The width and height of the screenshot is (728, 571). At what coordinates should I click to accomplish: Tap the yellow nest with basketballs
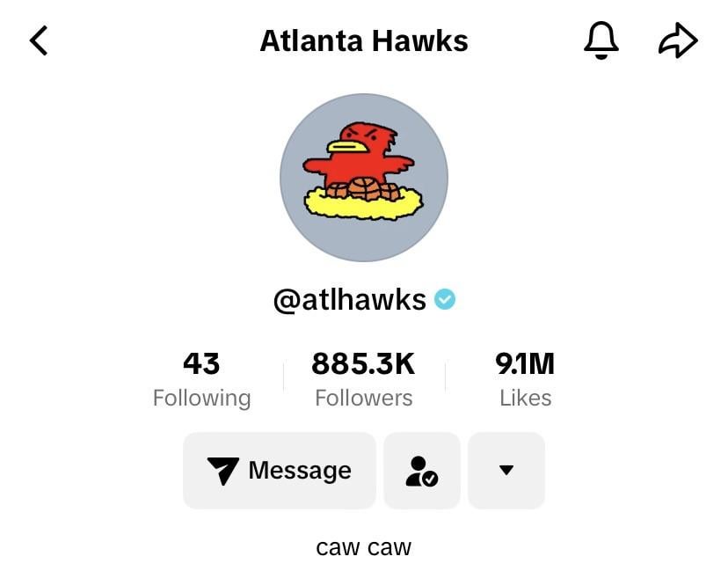point(363,200)
